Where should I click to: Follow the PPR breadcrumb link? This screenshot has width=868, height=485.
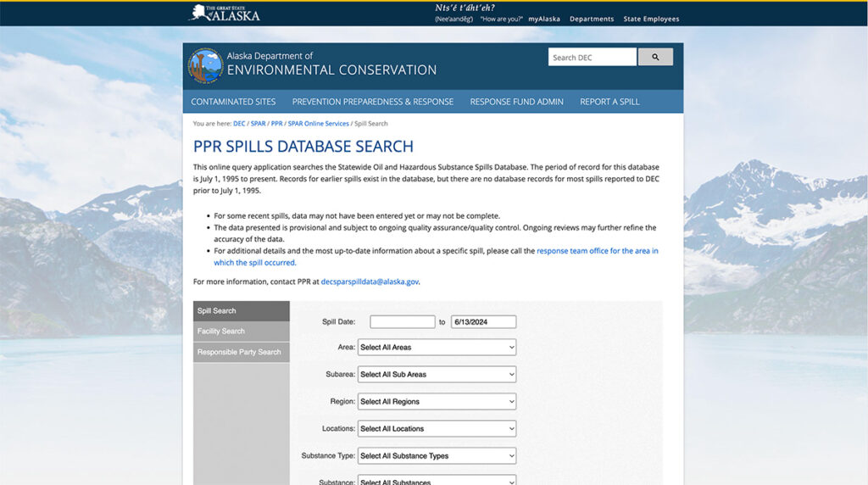277,124
